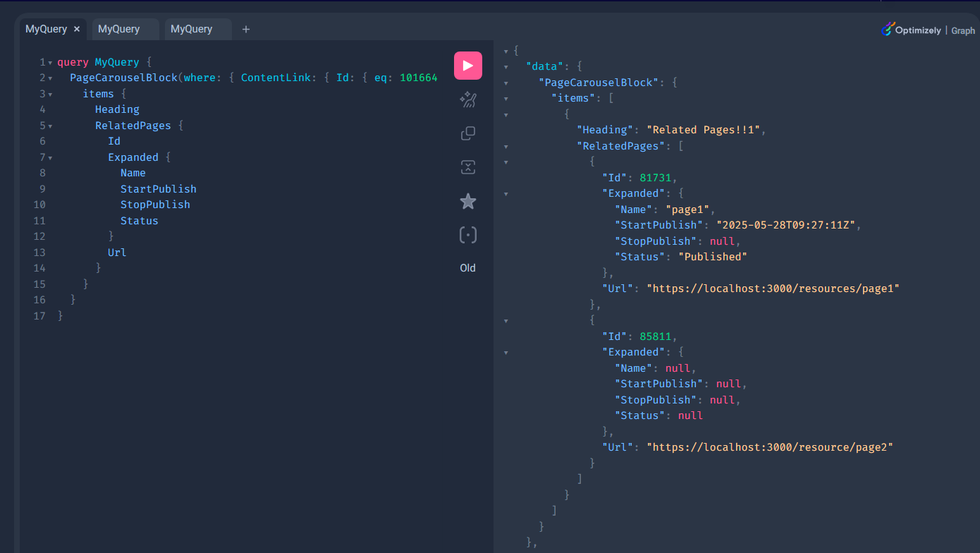Click the page2 URL in the response

(x=770, y=447)
